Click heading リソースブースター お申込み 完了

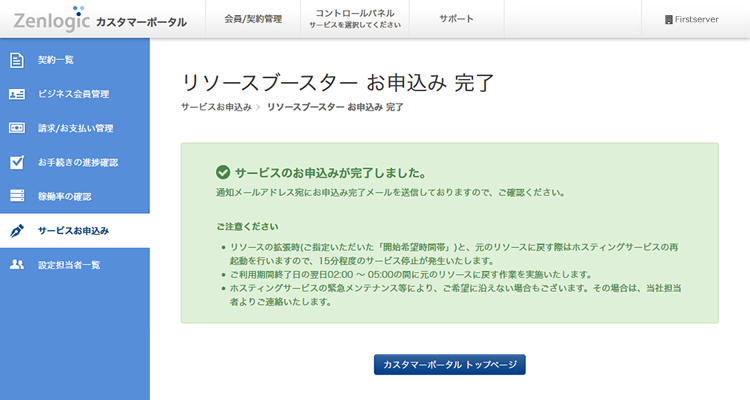coord(338,82)
